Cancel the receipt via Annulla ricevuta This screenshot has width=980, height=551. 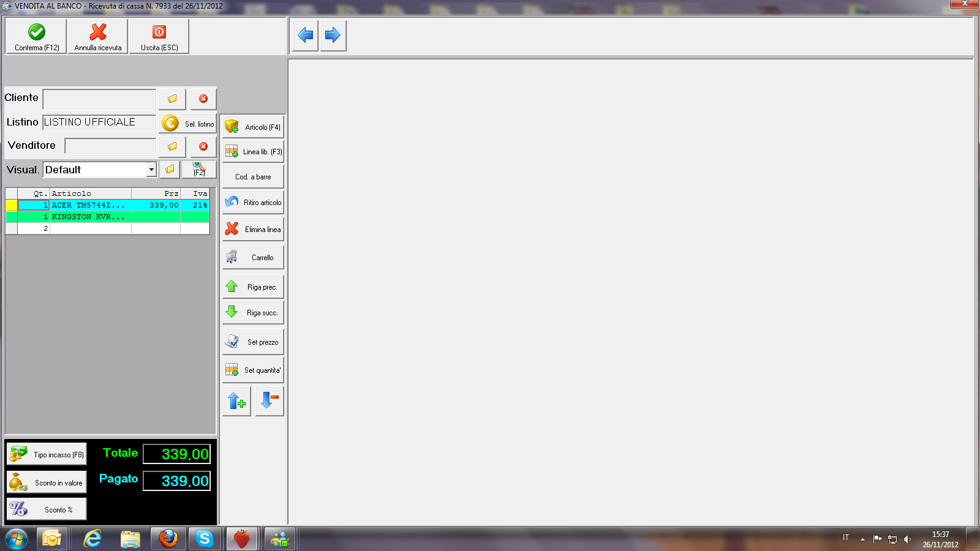point(98,37)
